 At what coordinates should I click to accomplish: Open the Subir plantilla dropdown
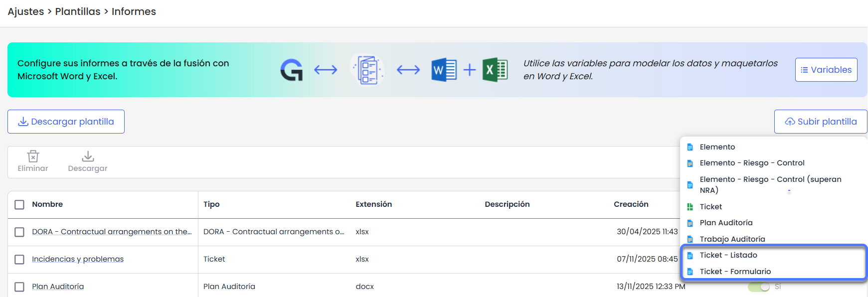(x=820, y=122)
